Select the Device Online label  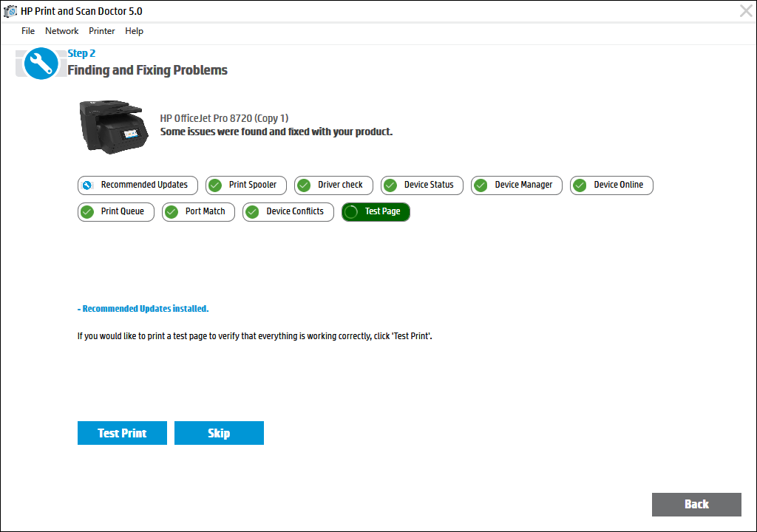click(619, 185)
